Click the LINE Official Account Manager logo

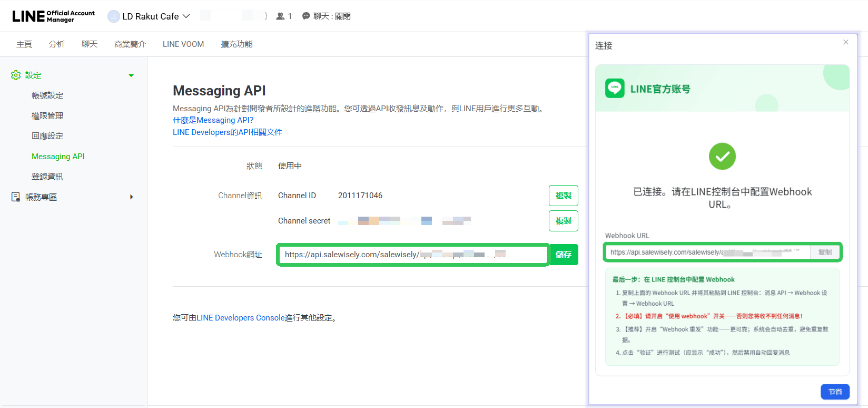tap(54, 16)
